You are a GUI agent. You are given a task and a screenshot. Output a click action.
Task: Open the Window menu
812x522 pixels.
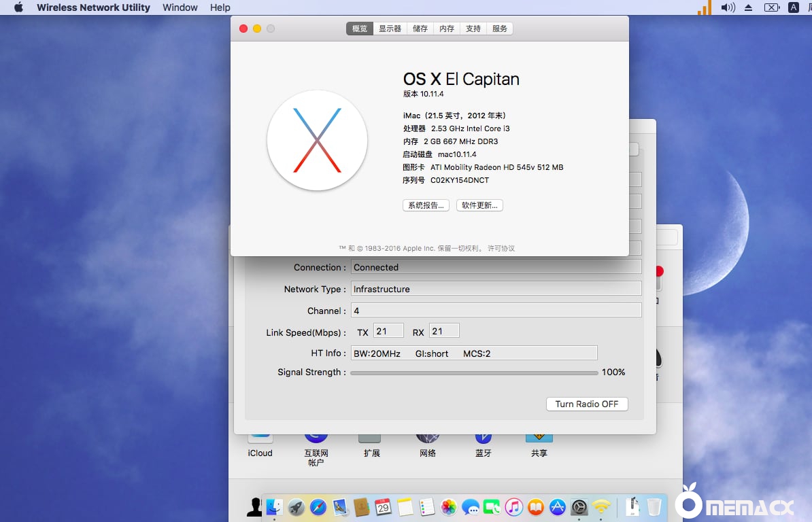180,7
